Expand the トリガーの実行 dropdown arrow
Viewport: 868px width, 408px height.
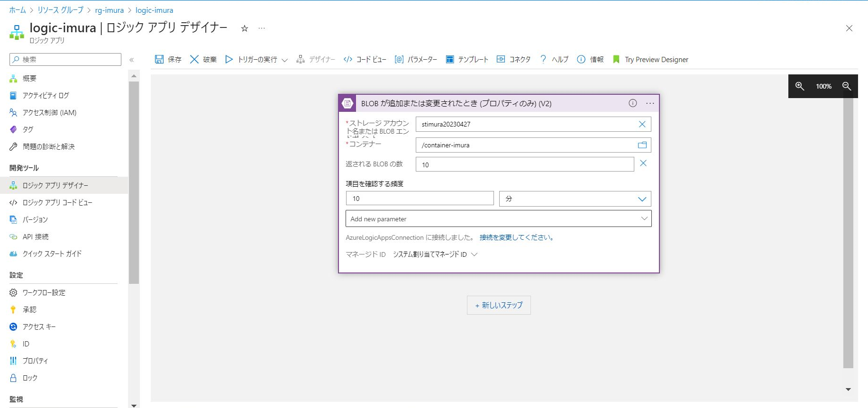tap(284, 60)
